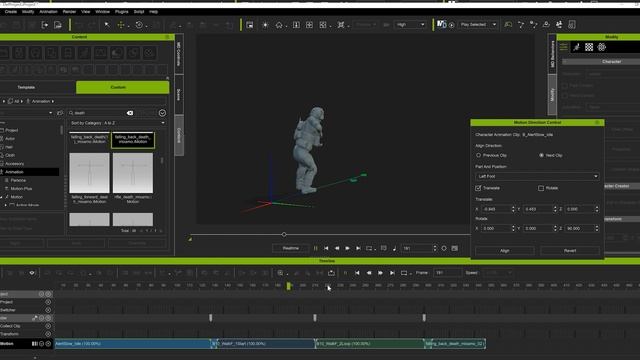Image resolution: width=640 pixels, height=360 pixels.
Task: Select the falling_back_death mixamo highlighted thumbnail
Action: click(x=133, y=140)
